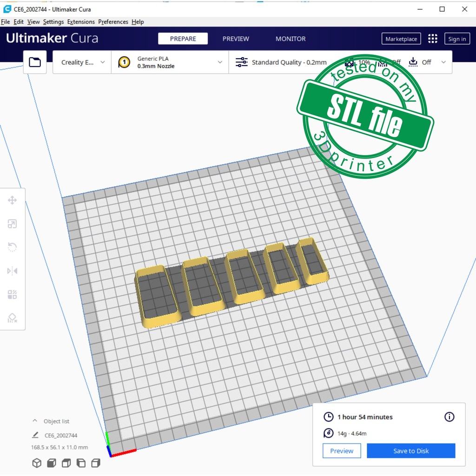Open the Edit menu
The width and height of the screenshot is (476, 476).
coord(19,22)
